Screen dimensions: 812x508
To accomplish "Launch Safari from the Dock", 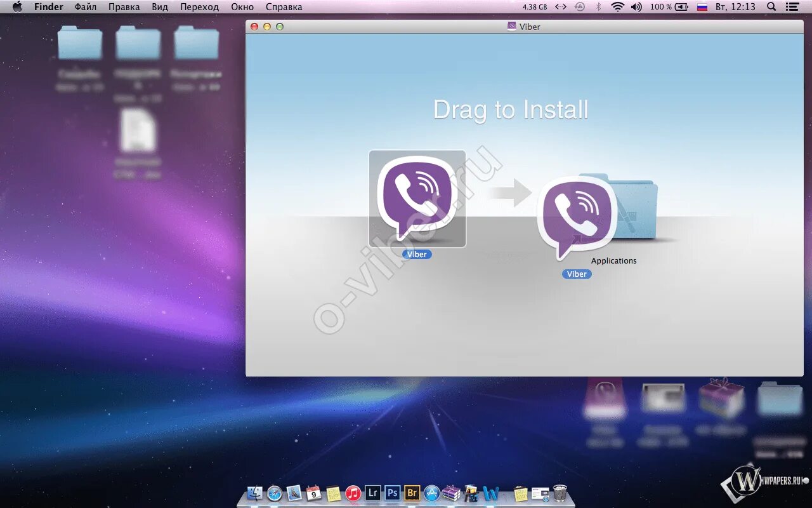I will pos(275,493).
